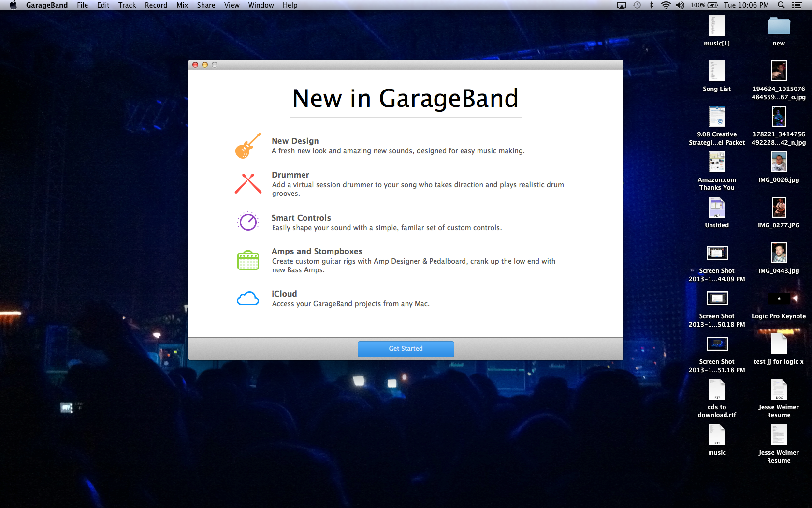The height and width of the screenshot is (508, 812).
Task: Open the Track menu
Action: 127,5
